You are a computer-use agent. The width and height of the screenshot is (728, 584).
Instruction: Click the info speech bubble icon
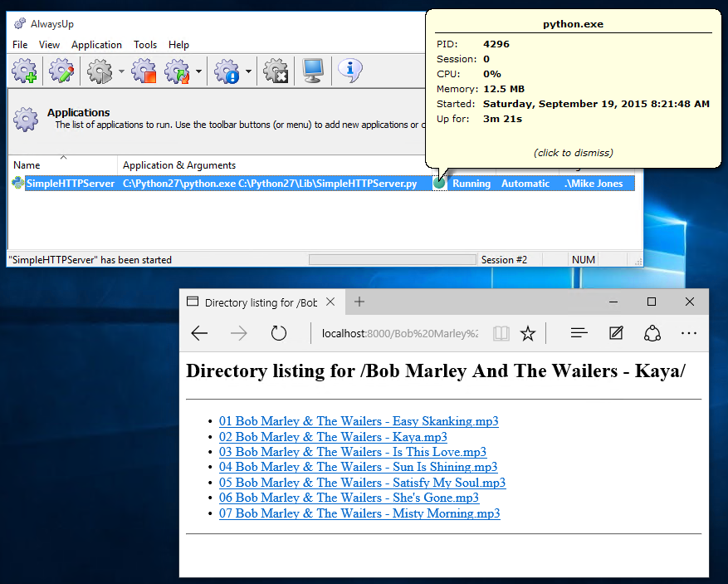click(350, 71)
